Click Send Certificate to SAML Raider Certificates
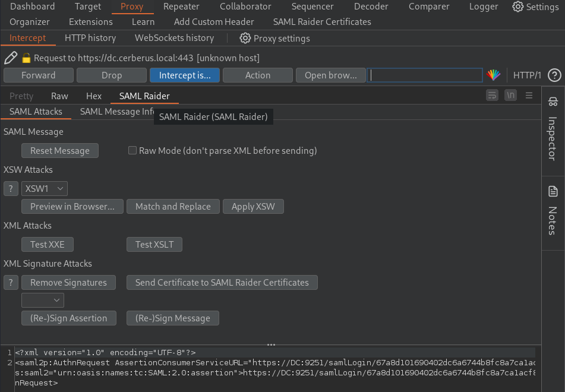 (x=222, y=283)
